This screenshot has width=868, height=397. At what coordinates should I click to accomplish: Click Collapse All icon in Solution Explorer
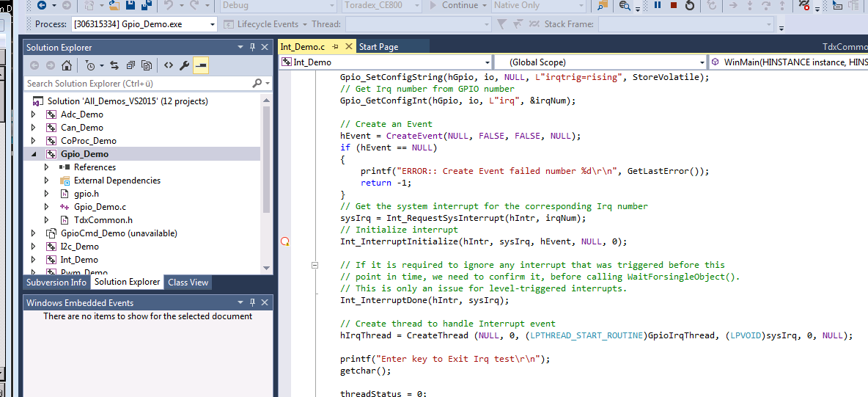130,65
